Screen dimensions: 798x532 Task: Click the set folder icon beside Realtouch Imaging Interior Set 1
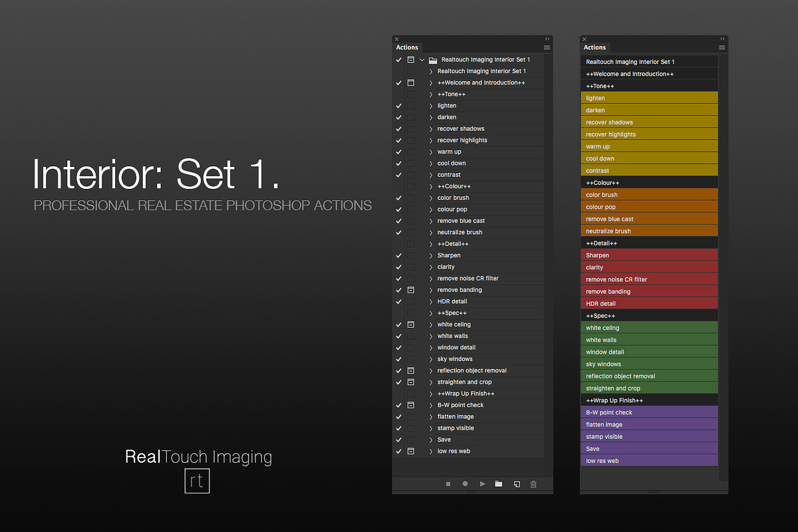(x=432, y=60)
